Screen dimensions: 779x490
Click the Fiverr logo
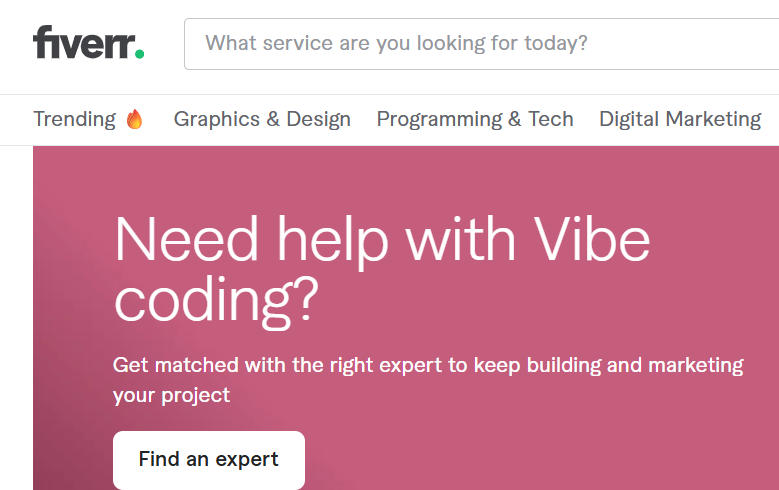coord(88,43)
